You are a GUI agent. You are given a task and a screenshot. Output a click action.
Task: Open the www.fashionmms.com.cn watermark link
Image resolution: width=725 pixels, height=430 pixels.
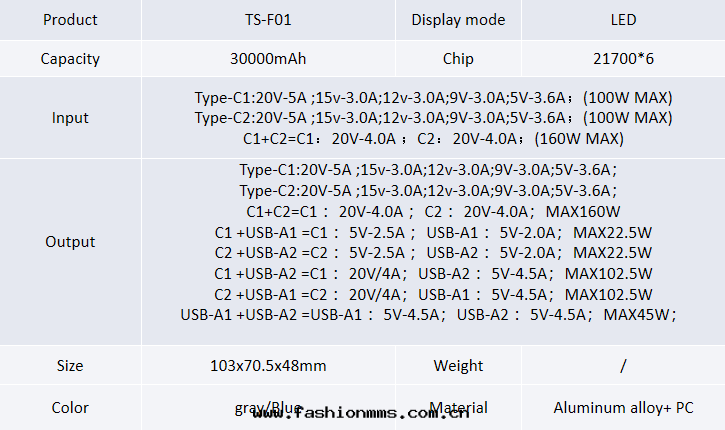(361, 413)
